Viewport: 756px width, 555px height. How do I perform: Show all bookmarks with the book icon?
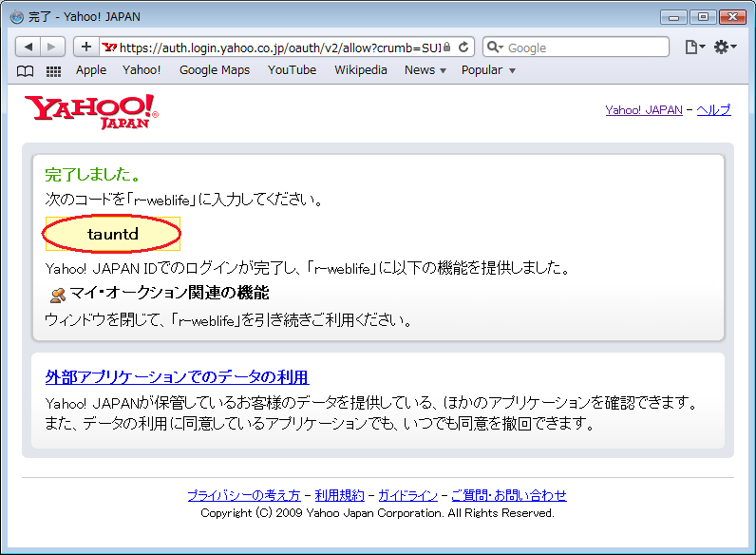tap(25, 71)
